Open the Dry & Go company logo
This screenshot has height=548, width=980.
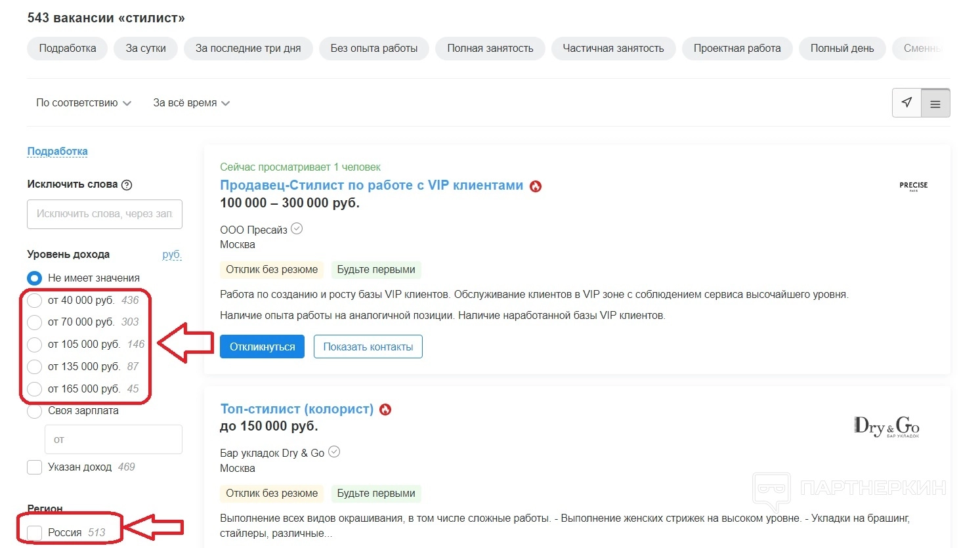click(886, 427)
